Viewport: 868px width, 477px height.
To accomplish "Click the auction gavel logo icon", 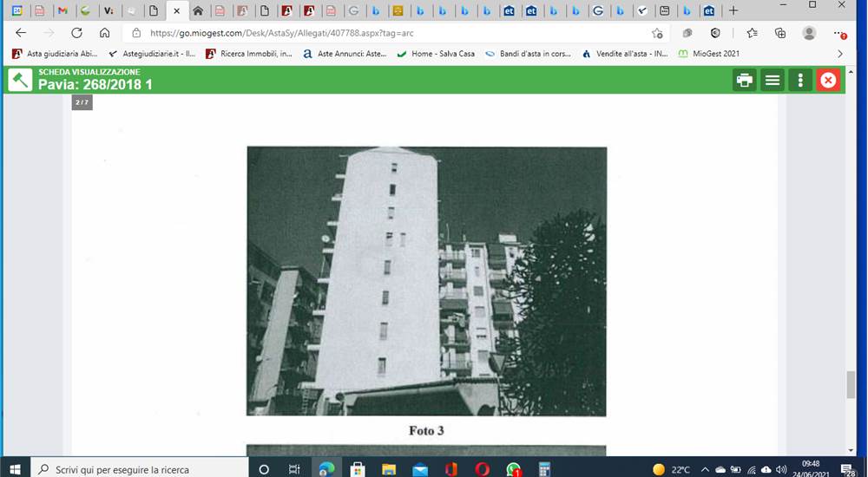I will (x=20, y=81).
